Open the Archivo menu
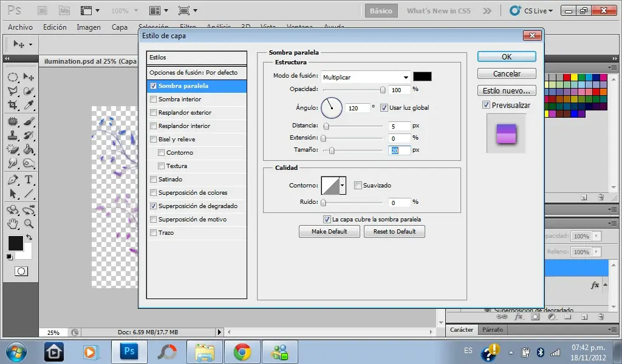The height and width of the screenshot is (364, 622). 20,27
